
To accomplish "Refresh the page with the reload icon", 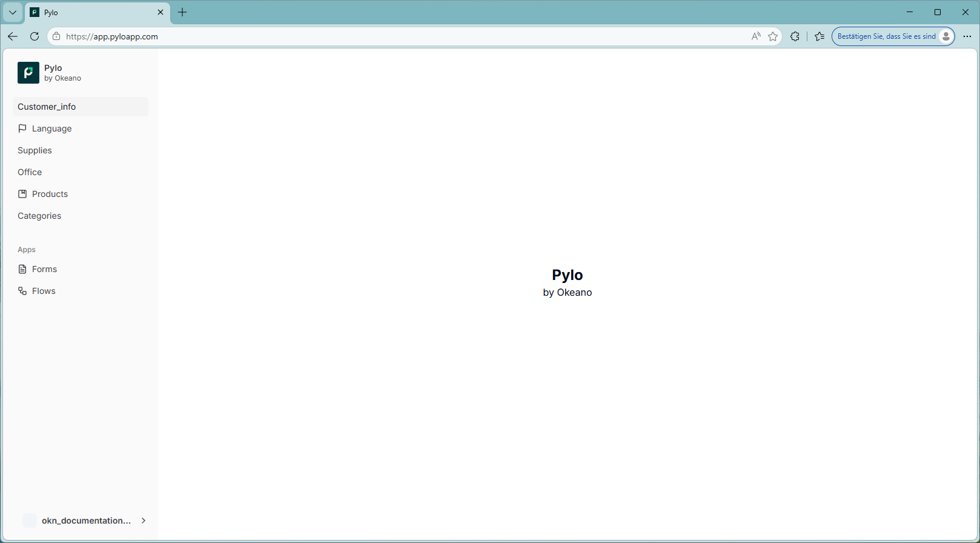I will click(x=35, y=36).
